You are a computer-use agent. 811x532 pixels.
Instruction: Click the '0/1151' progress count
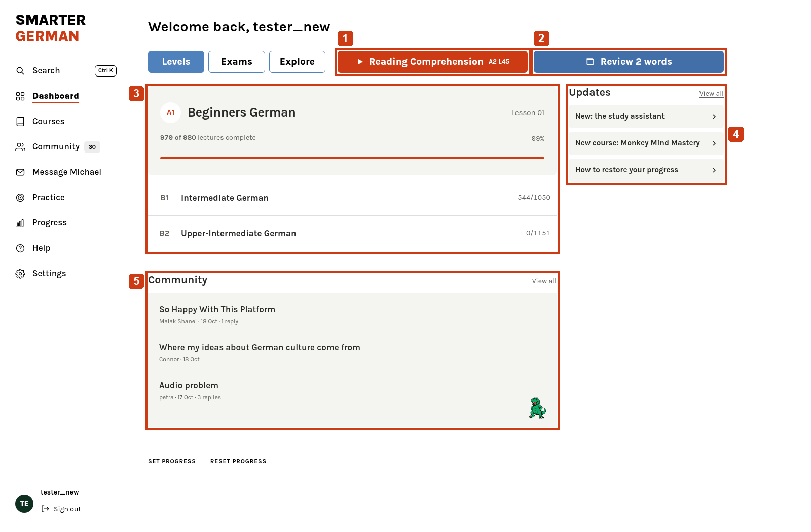538,233
